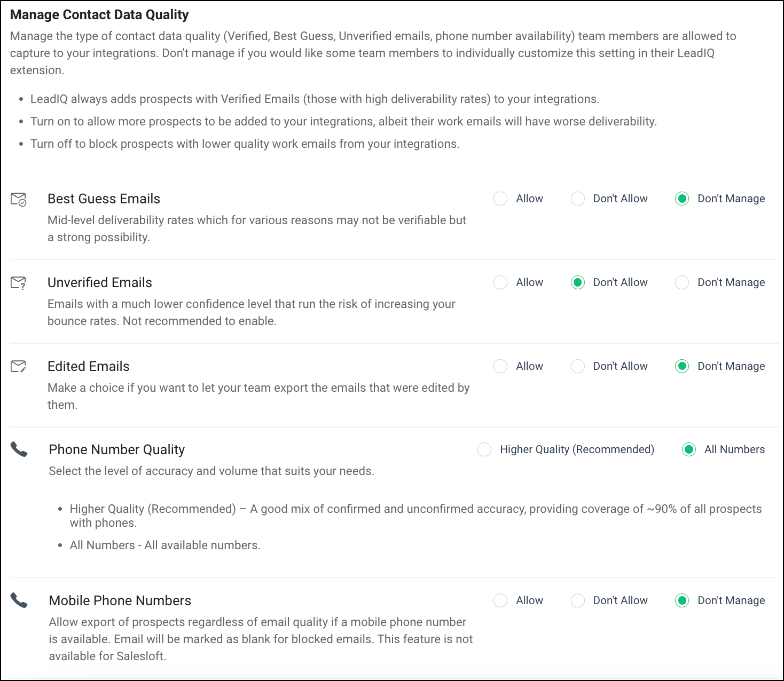Set Unverified Emails to Allow
This screenshot has height=681, width=784.
point(500,282)
